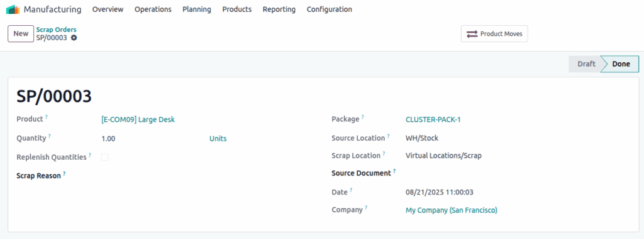The width and height of the screenshot is (644, 239).
Task: Open the Units unit of measure link
Action: tap(218, 138)
